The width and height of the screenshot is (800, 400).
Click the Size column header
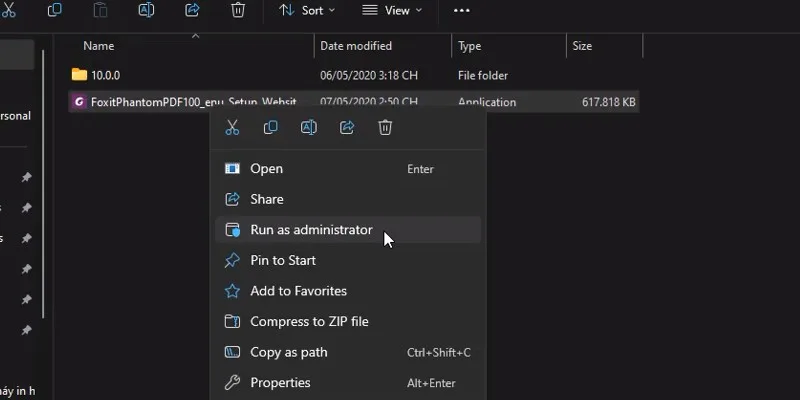coord(582,46)
